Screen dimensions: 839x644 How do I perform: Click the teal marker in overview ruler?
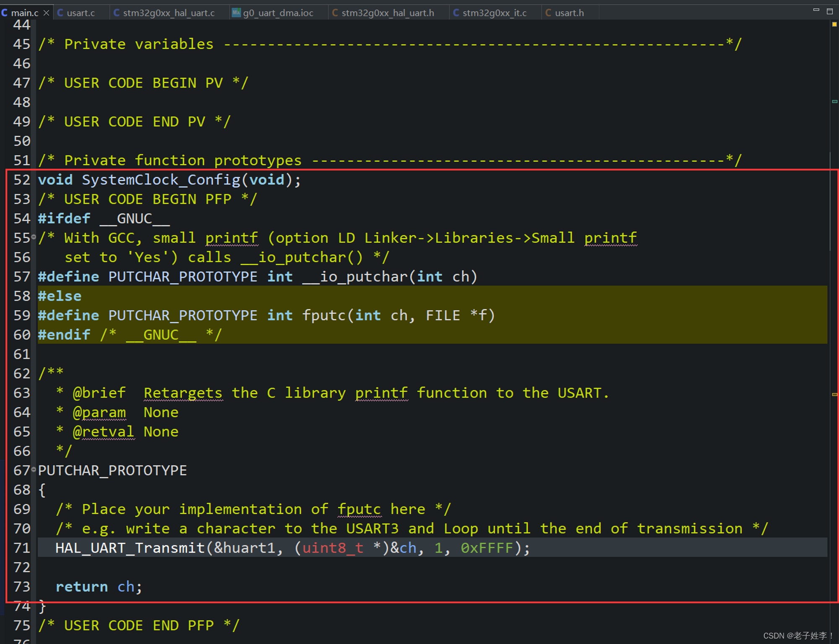point(834,101)
